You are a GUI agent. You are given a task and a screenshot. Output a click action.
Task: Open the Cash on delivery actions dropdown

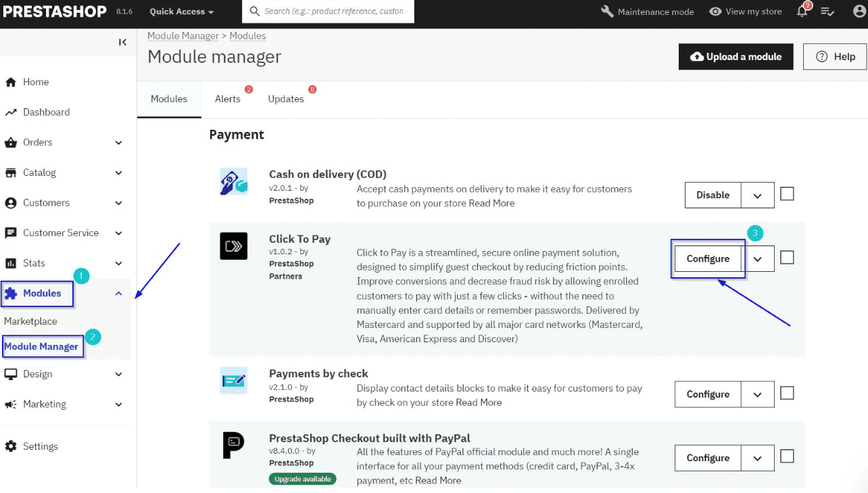click(x=758, y=195)
